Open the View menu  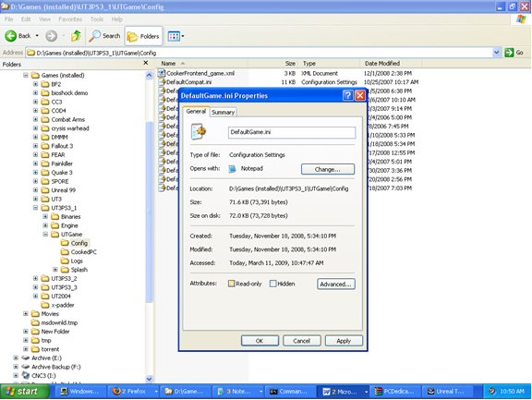click(44, 19)
